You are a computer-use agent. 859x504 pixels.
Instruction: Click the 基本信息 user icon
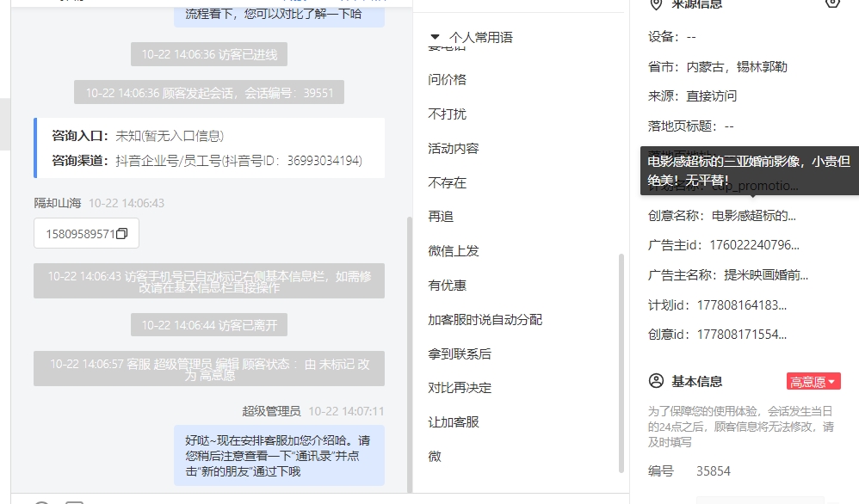tap(656, 381)
